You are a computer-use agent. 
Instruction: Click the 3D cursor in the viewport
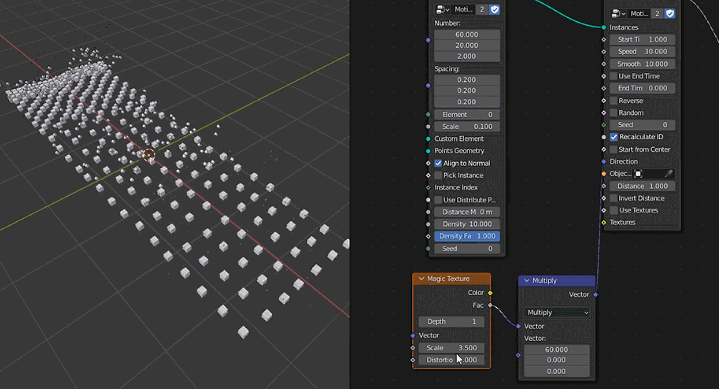tap(149, 156)
